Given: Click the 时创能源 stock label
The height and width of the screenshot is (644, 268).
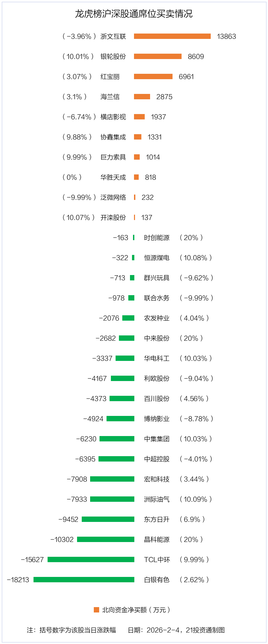Looking at the screenshot, I should (x=157, y=238).
